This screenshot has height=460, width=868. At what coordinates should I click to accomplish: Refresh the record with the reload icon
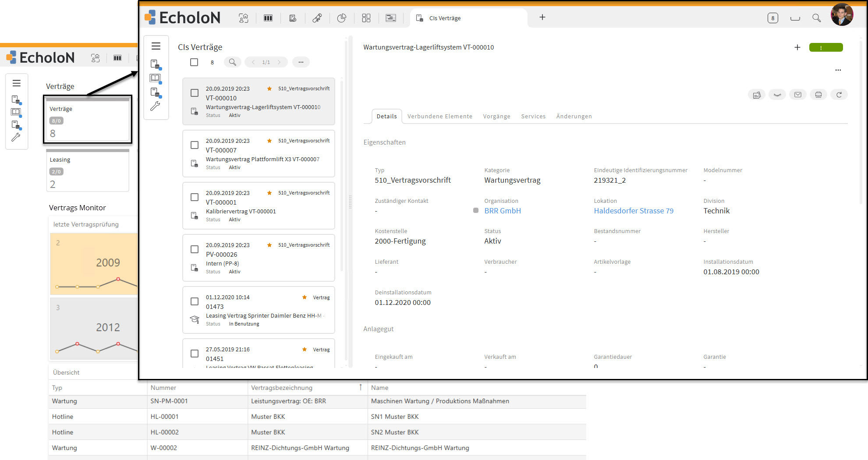pyautogui.click(x=839, y=94)
